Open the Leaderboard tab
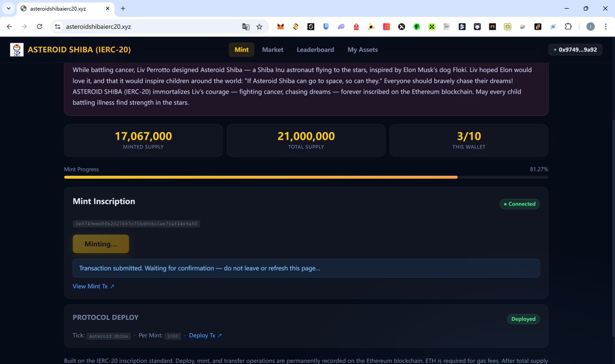This screenshot has height=364, width=615. (315, 50)
